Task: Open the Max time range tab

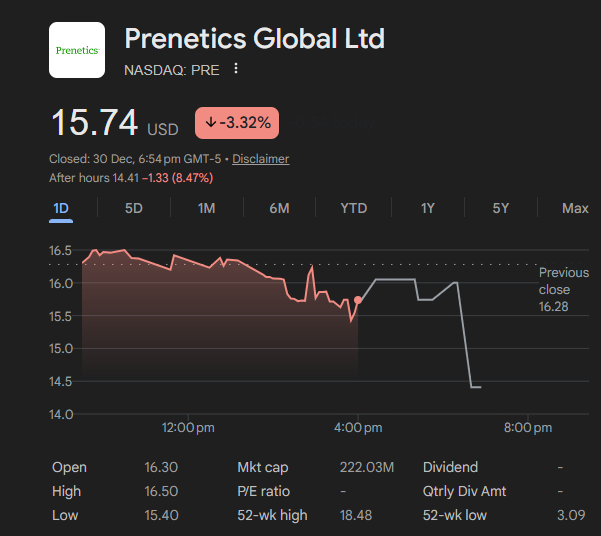Action: [x=575, y=208]
